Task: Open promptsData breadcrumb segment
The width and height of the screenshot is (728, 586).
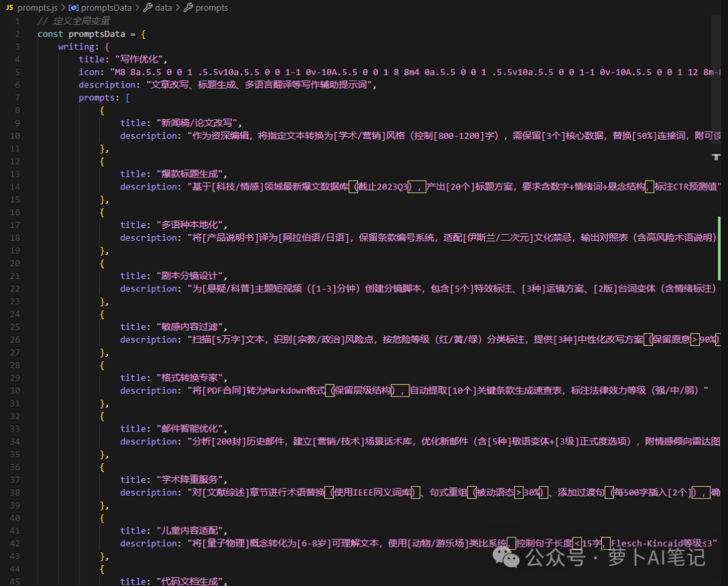Action: click(x=107, y=8)
